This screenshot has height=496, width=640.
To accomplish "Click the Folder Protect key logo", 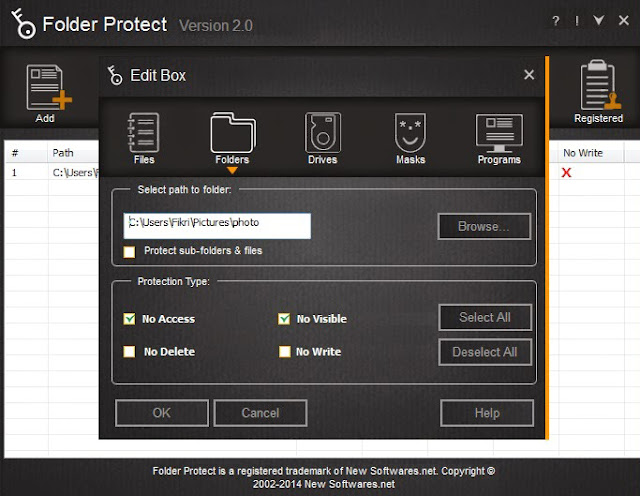I will tap(24, 24).
